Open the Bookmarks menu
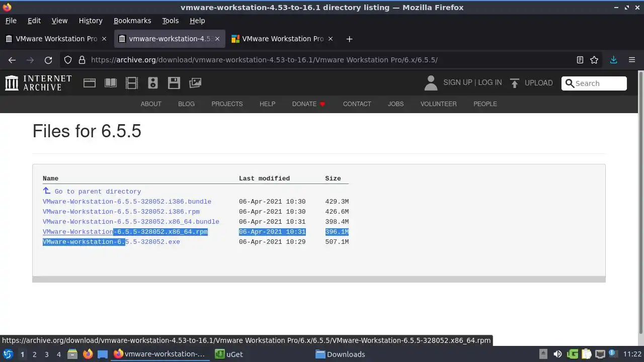Screen dimensions: 644x362 pyautogui.click(x=132, y=21)
